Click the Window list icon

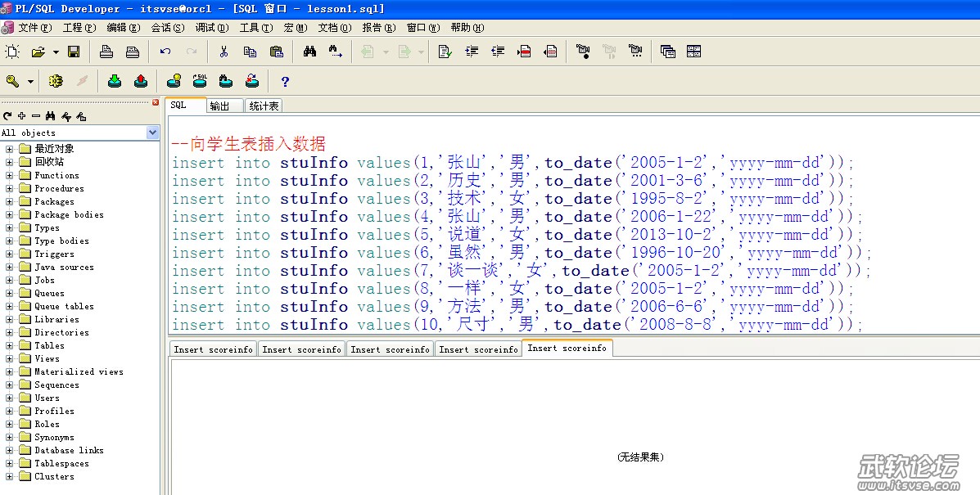668,52
